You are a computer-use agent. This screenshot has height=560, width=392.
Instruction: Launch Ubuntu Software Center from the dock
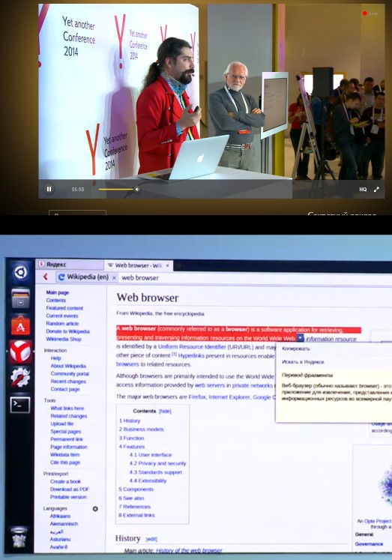pyautogui.click(x=20, y=325)
